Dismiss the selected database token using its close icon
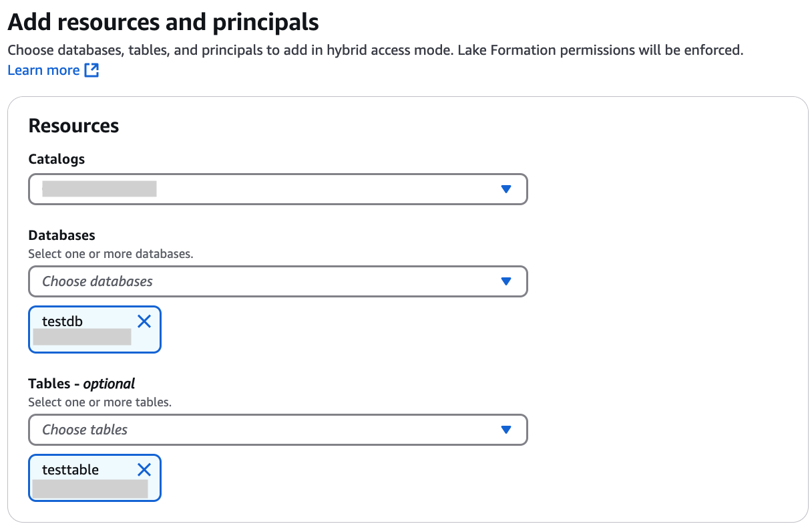This screenshot has width=812, height=528. [x=144, y=321]
